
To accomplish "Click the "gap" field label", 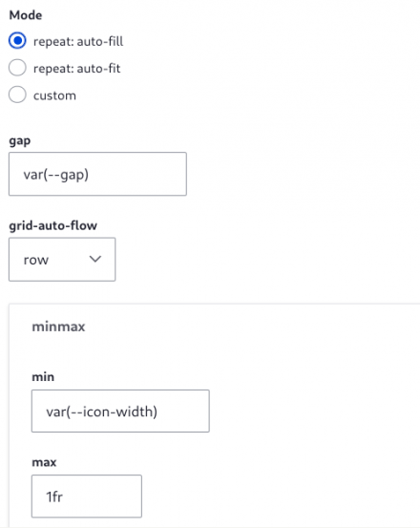I will (x=20, y=140).
